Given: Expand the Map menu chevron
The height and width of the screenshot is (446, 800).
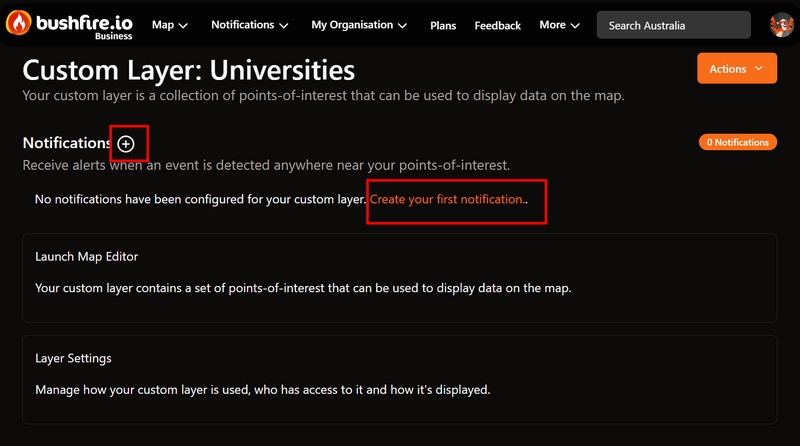Looking at the screenshot, I should [x=183, y=26].
